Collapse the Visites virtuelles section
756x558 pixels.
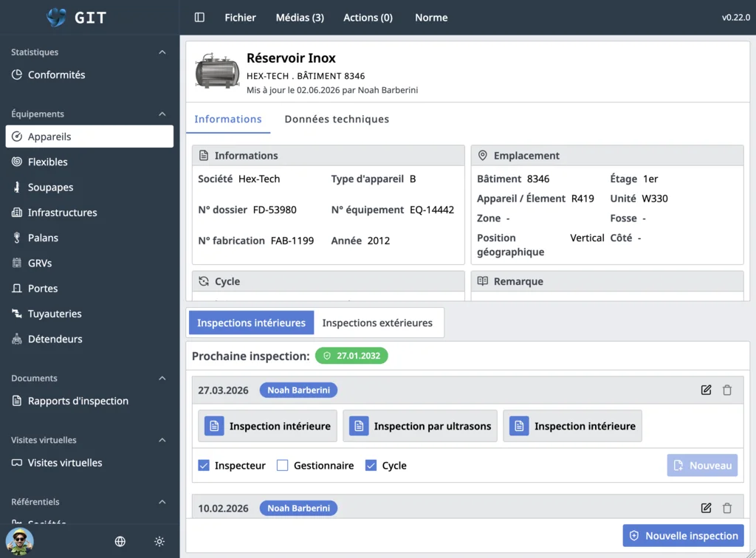point(162,440)
